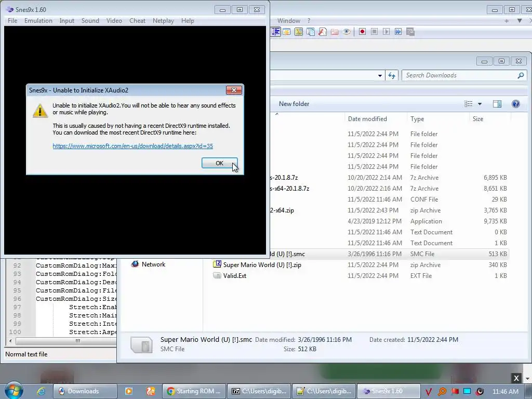Click the plus icon in Notepad++ menu bar
This screenshot has width=532, height=399.
(507, 21)
